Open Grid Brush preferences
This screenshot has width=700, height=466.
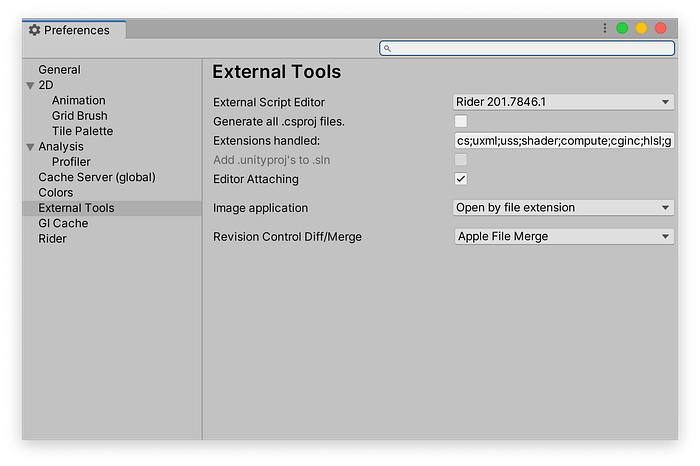coord(79,116)
